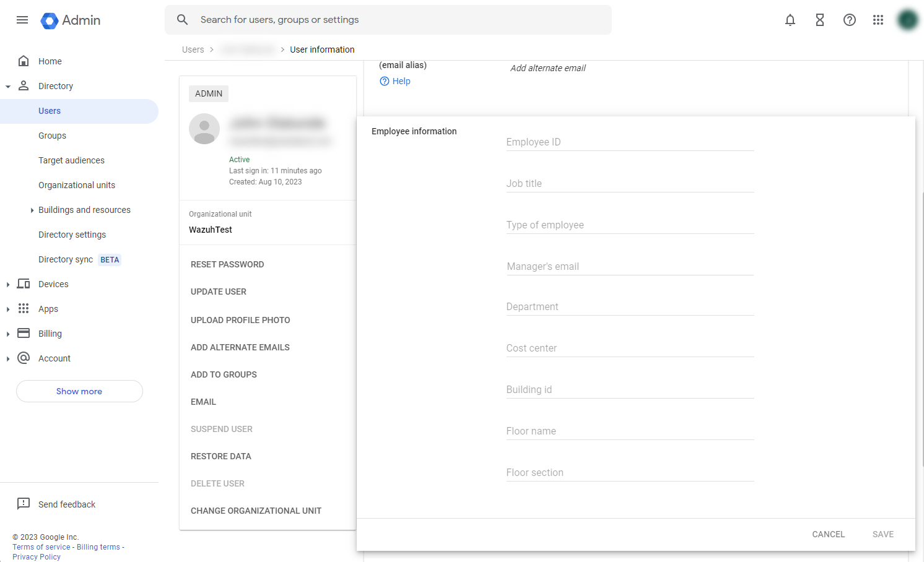
Task: Collapse the Directory section arrow
Action: 8,87
